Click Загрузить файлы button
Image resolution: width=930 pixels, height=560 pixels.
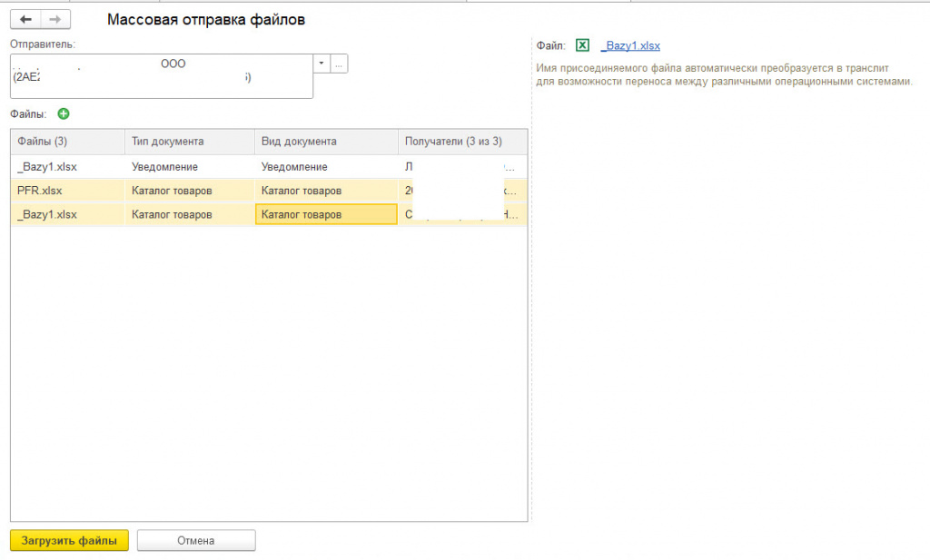[69, 540]
